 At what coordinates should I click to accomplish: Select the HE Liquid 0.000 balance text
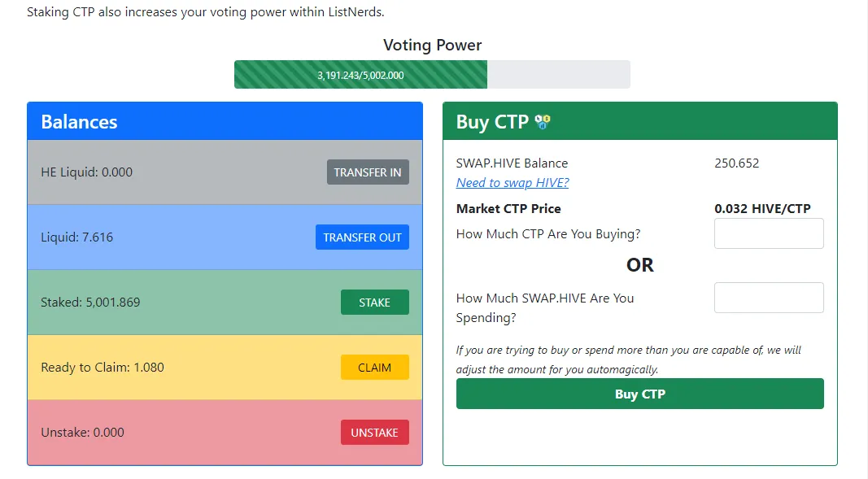87,172
